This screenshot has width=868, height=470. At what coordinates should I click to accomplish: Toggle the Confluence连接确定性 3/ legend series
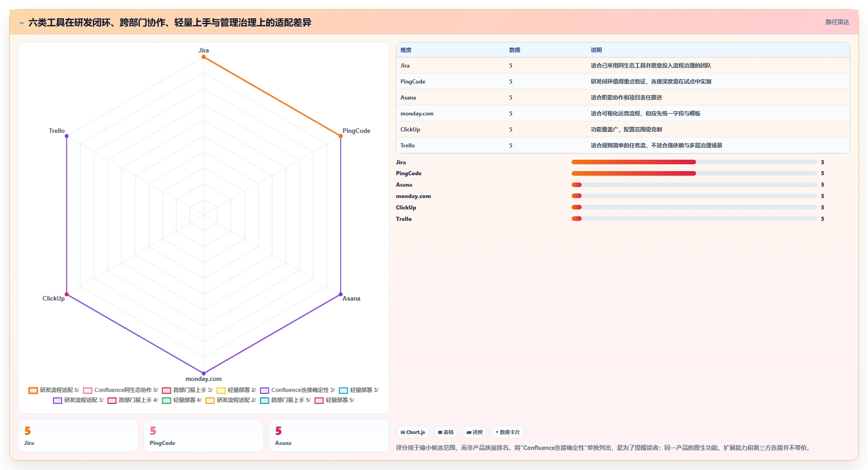pos(297,390)
